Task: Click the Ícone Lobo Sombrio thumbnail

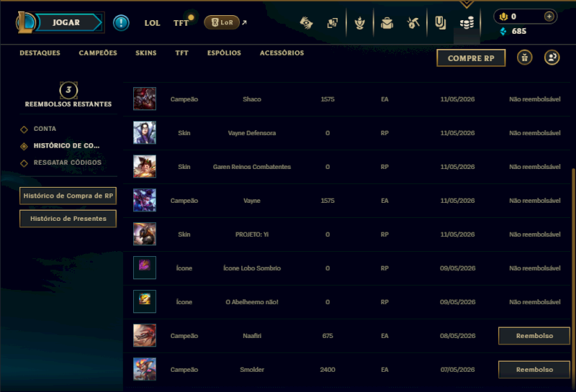Action: pos(145,268)
